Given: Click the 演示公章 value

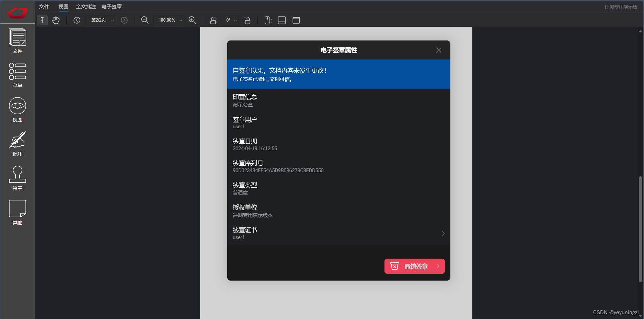Looking at the screenshot, I should [243, 105].
